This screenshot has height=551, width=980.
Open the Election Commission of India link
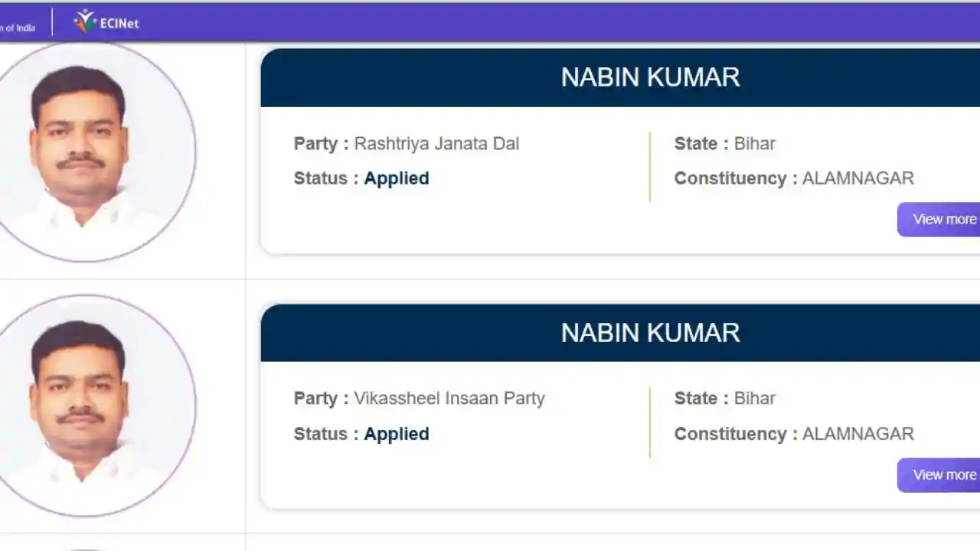pyautogui.click(x=18, y=28)
